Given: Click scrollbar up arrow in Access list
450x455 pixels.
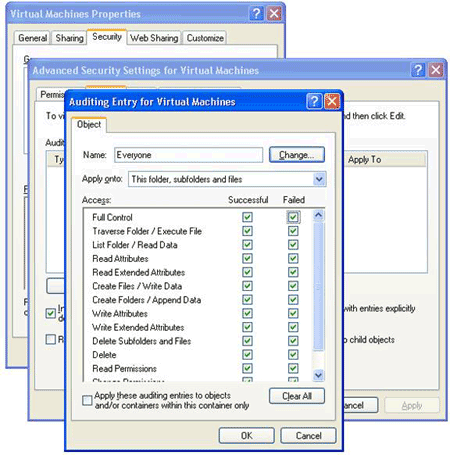Looking at the screenshot, I should click(x=318, y=215).
